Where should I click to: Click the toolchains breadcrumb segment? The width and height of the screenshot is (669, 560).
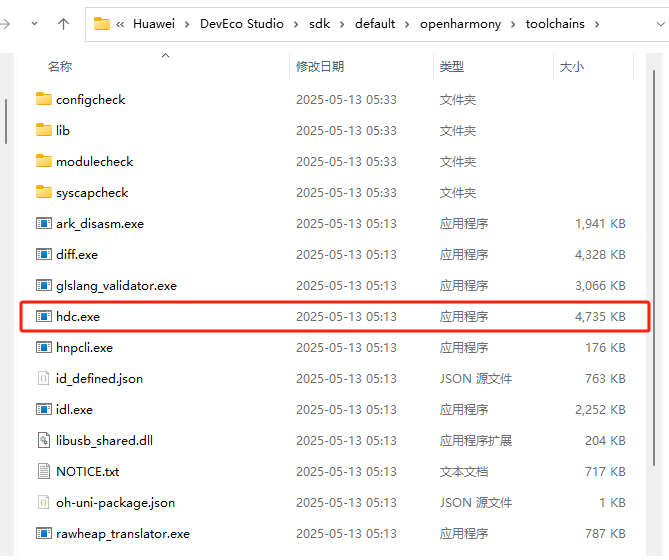tap(555, 24)
